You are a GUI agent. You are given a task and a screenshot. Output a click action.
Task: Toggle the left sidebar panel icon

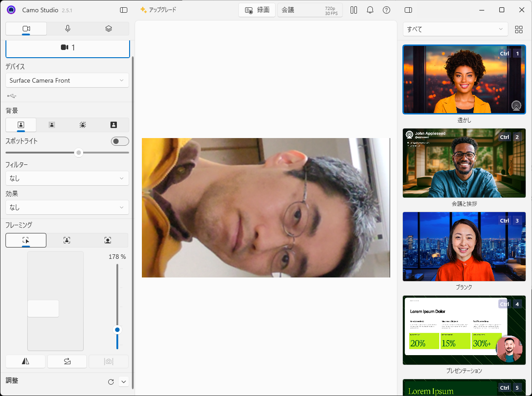point(124,10)
